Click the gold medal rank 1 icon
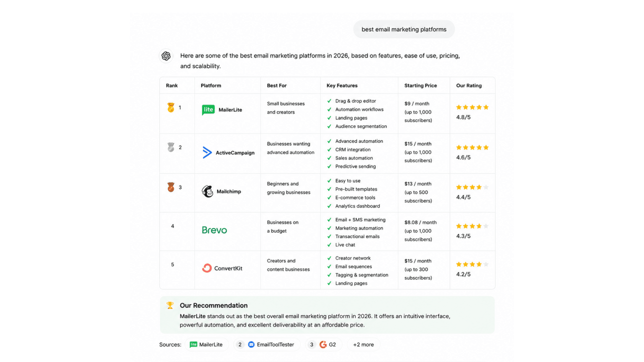The image size is (644, 362). point(171,108)
